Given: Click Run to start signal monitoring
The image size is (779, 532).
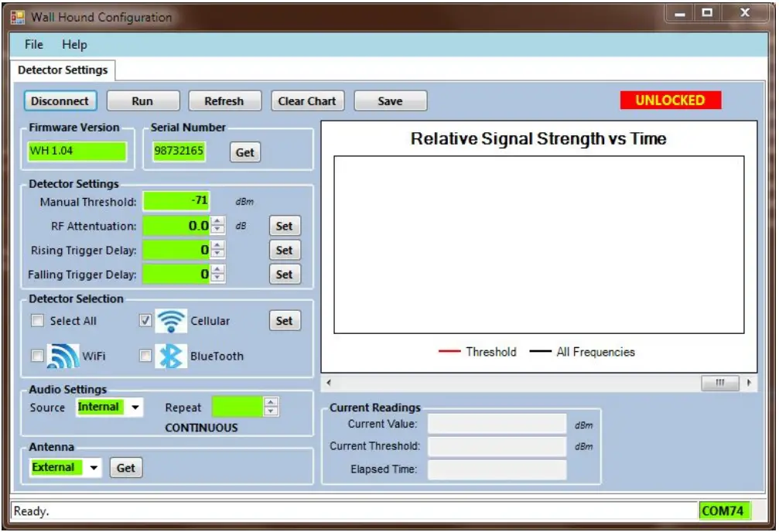Looking at the screenshot, I should (142, 101).
